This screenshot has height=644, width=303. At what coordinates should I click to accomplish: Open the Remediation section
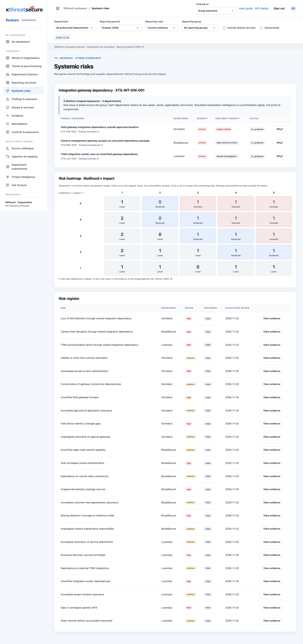(x=24, y=124)
